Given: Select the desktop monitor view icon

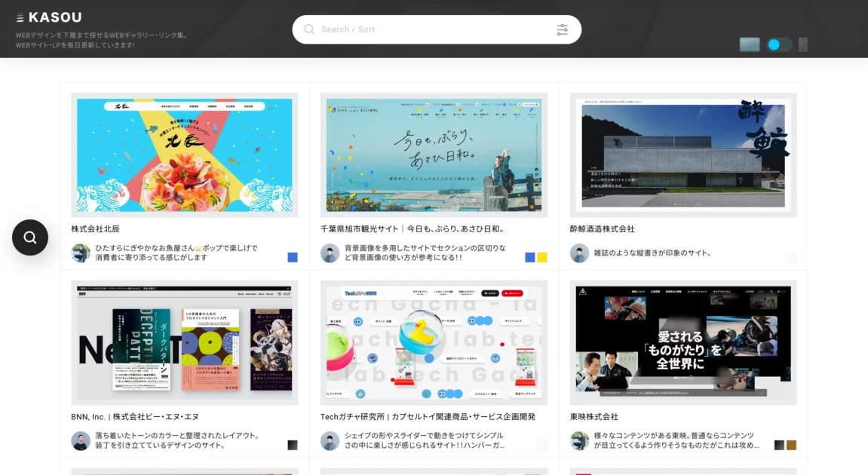Looking at the screenshot, I should point(750,44).
